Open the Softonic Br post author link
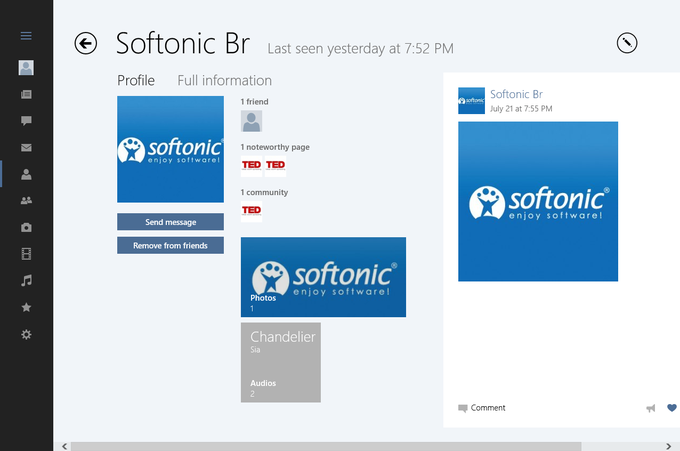680x451 pixels. tap(516, 94)
